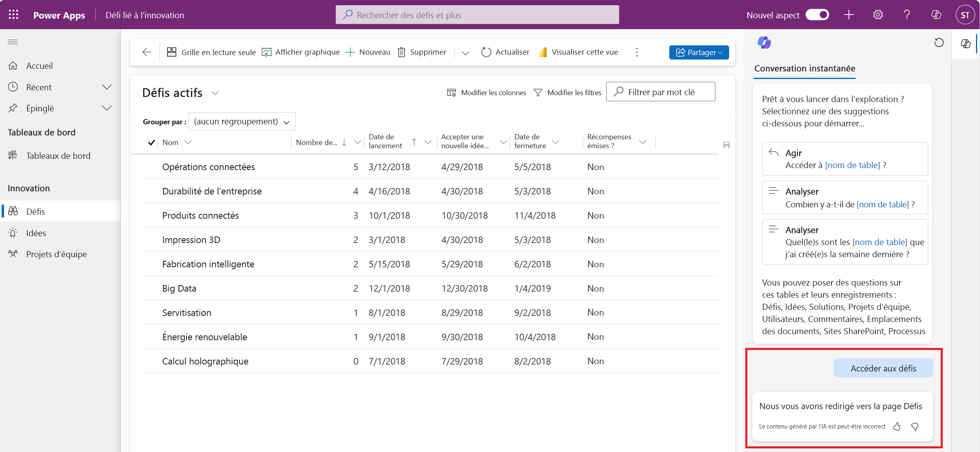Image resolution: width=980 pixels, height=452 pixels.
Task: Click the Actualiser icon
Action: (486, 52)
